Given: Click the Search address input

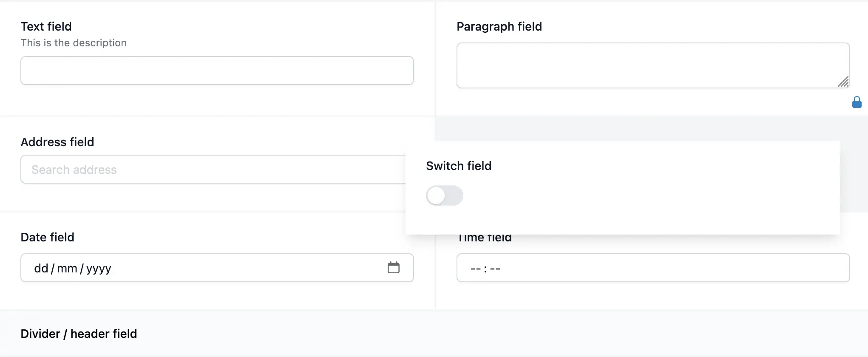Looking at the screenshot, I should click(213, 170).
